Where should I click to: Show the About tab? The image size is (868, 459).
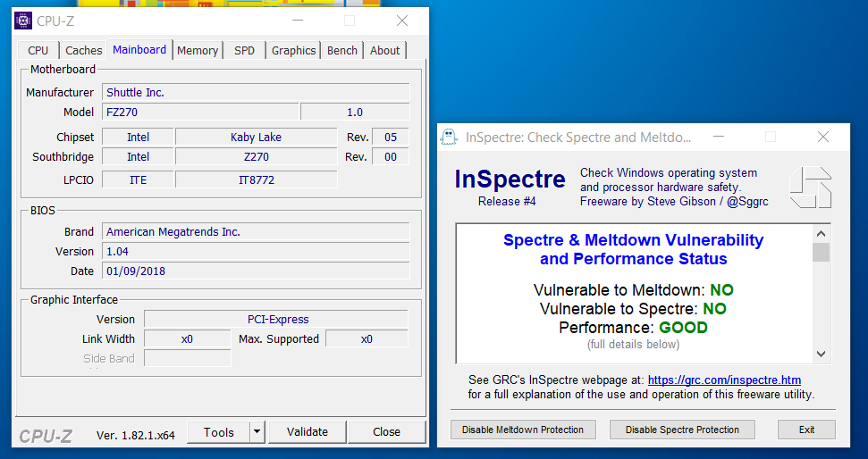point(384,50)
